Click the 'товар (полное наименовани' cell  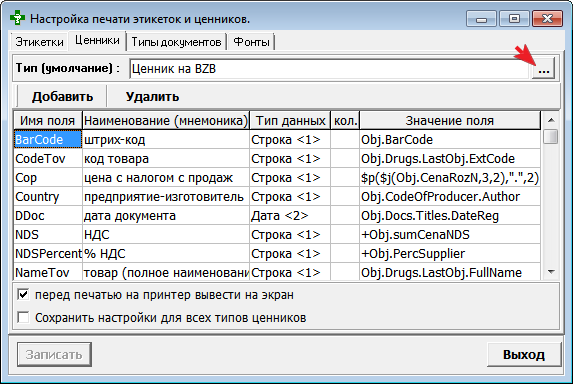pos(166,272)
